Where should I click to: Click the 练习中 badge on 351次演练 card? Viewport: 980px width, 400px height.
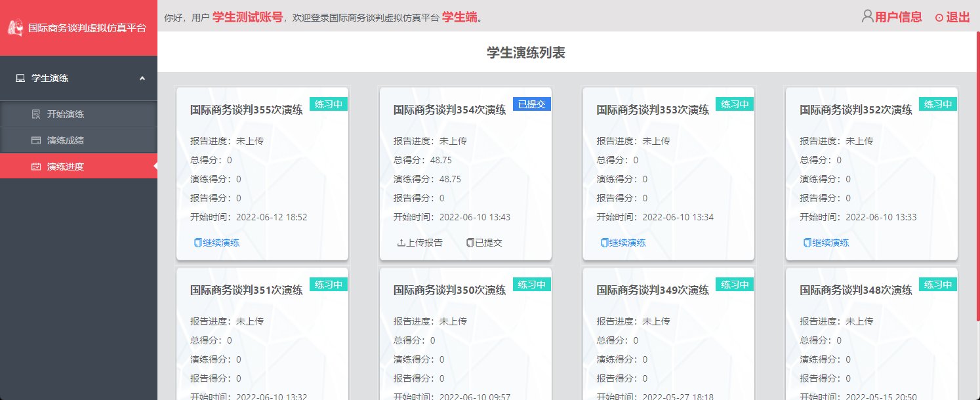(329, 285)
